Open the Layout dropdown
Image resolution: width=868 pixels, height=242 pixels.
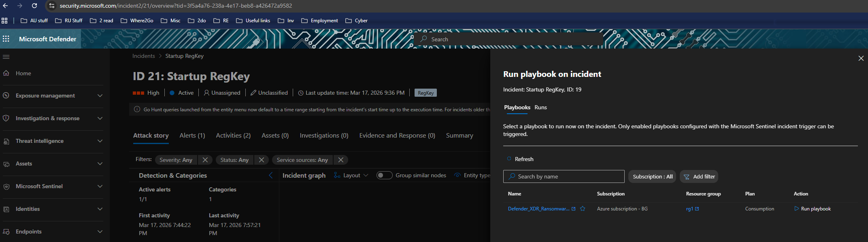351,175
